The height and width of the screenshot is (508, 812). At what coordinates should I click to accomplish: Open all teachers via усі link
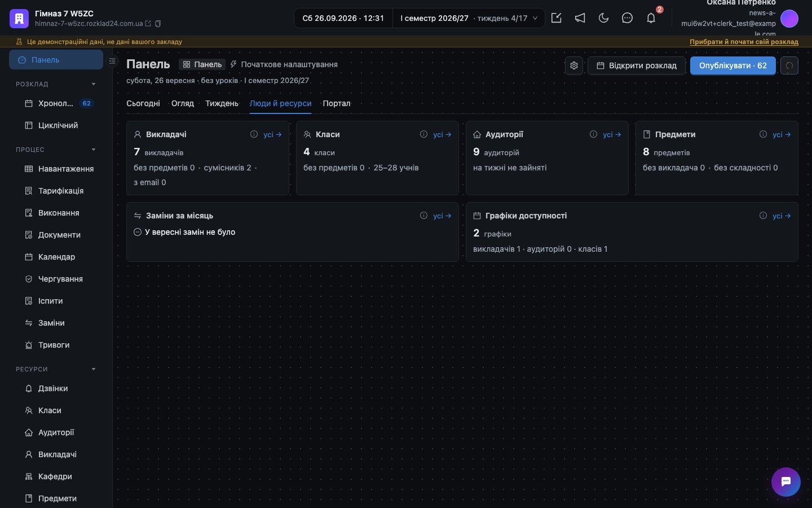coord(272,134)
